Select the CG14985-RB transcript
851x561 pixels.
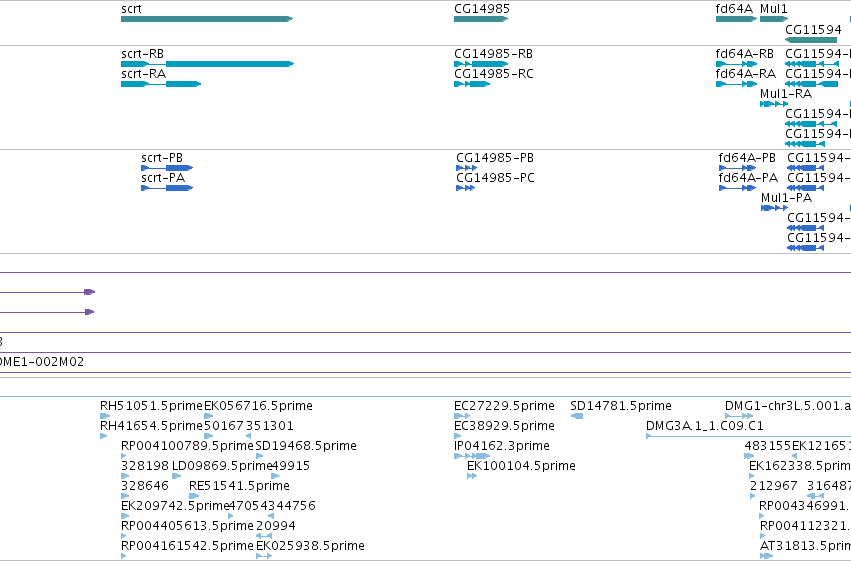(x=481, y=64)
